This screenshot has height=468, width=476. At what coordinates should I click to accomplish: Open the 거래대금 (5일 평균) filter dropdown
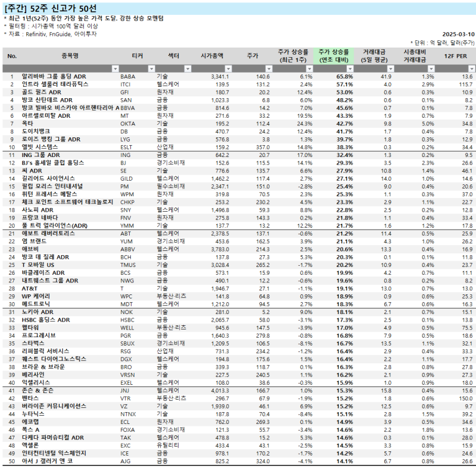click(391, 68)
